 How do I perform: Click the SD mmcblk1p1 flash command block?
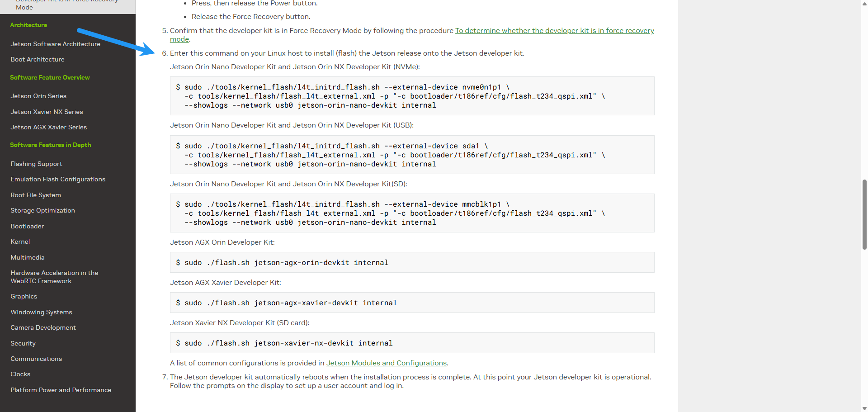[412, 213]
